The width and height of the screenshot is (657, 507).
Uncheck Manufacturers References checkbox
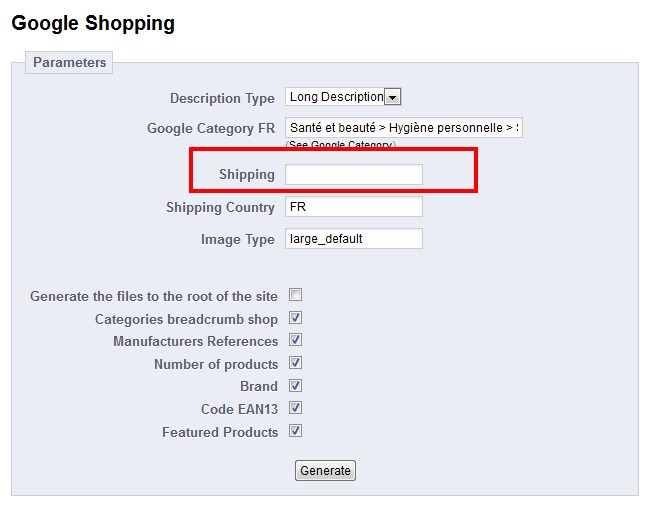(295, 340)
